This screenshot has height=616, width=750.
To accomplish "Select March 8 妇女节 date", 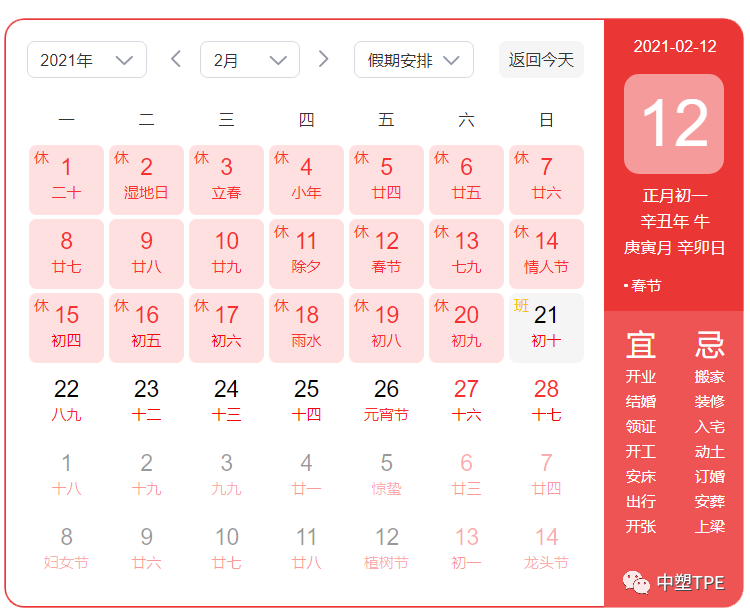I will pos(66,549).
